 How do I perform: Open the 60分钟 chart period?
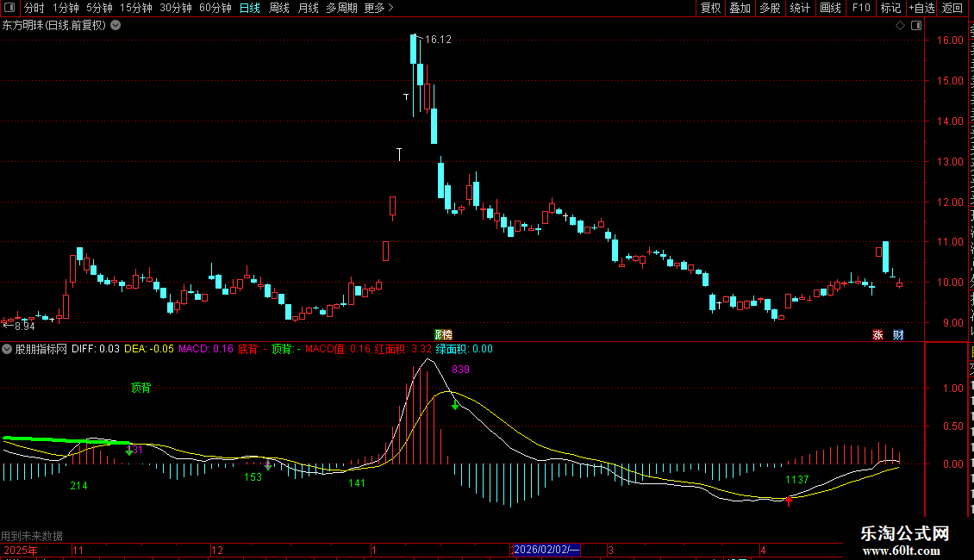[x=215, y=8]
